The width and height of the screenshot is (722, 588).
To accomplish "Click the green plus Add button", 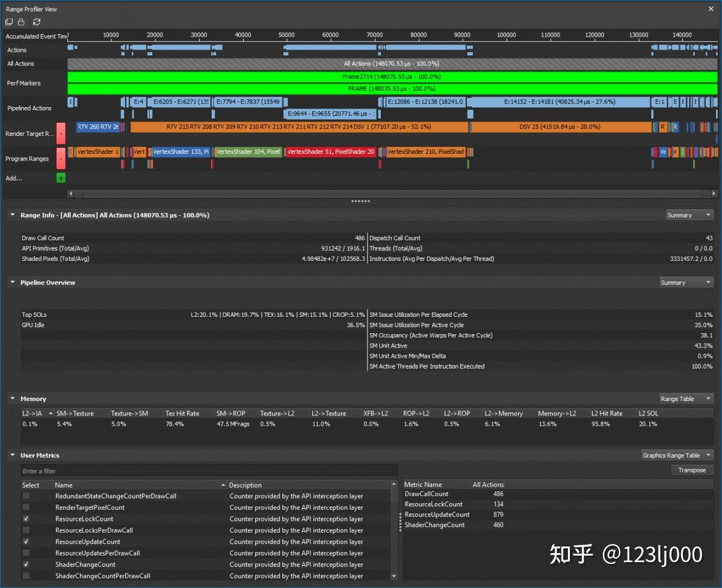I will [x=61, y=178].
